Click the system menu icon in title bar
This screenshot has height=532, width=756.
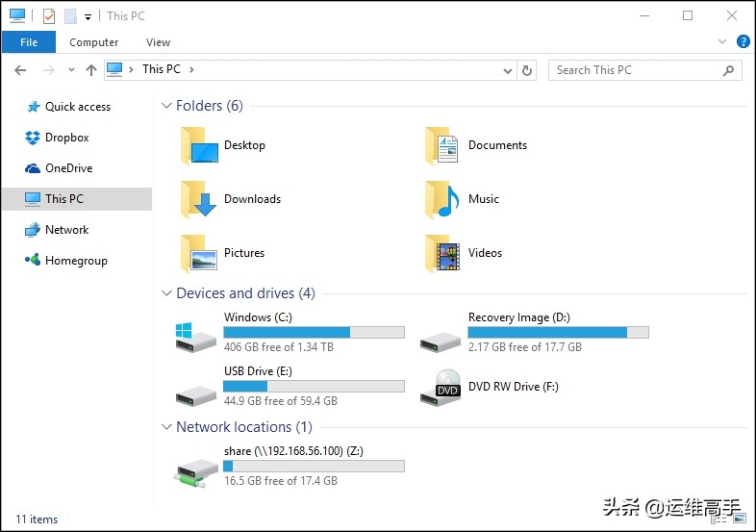17,16
